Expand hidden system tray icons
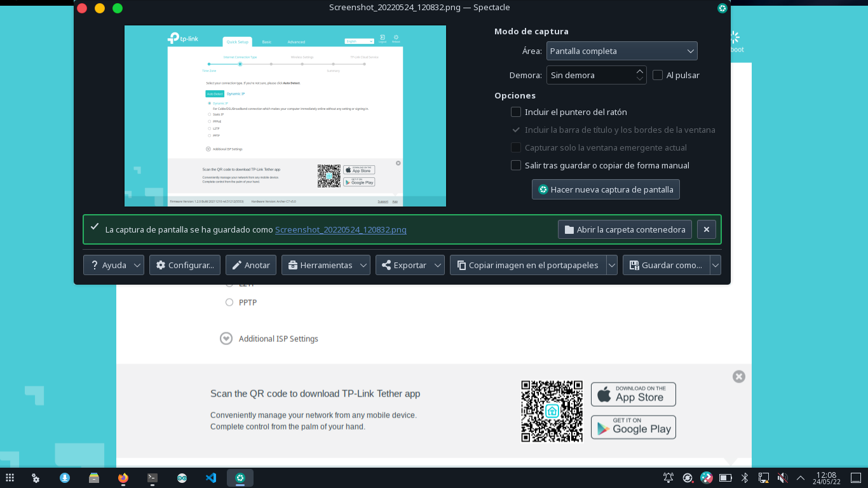The width and height of the screenshot is (868, 488). click(x=801, y=478)
